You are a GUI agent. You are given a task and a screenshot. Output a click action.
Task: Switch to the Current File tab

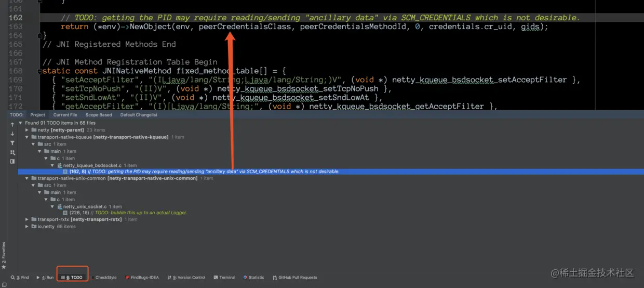(x=65, y=115)
